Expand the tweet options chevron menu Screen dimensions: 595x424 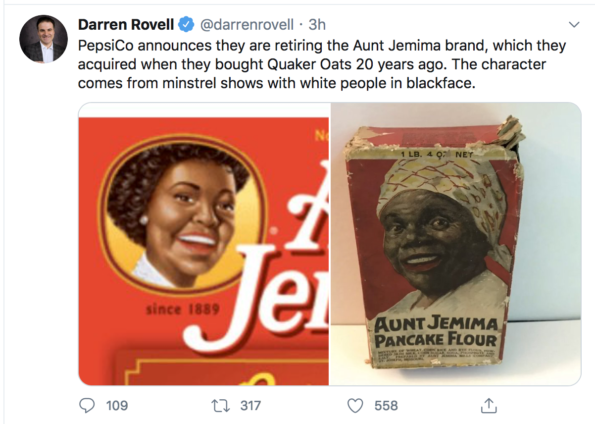[574, 25]
